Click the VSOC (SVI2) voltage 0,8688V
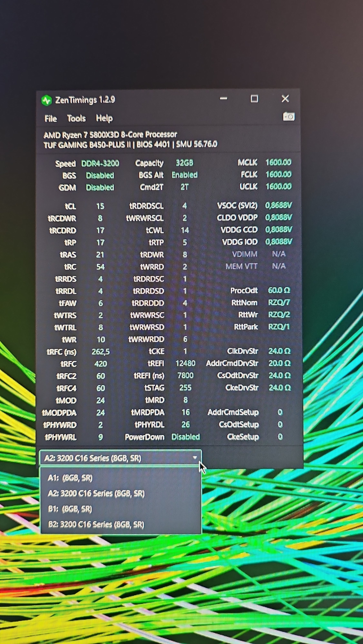Viewport: 363px width, 644px height. click(x=279, y=205)
